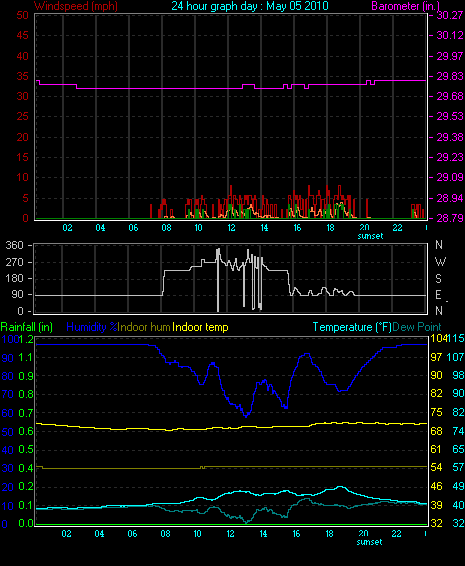The height and width of the screenshot is (566, 465).
Task: Click the Indoor hum legend label
Action: (x=144, y=327)
